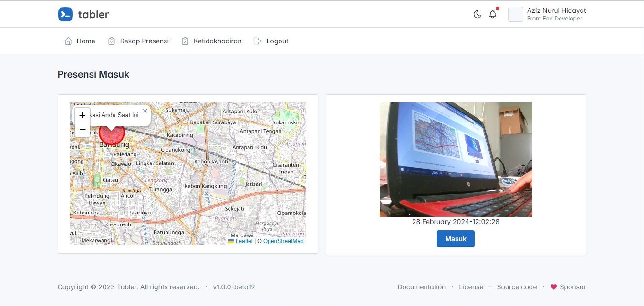The image size is (644, 306).
Task: Click the Logout menu item
Action: tap(271, 41)
